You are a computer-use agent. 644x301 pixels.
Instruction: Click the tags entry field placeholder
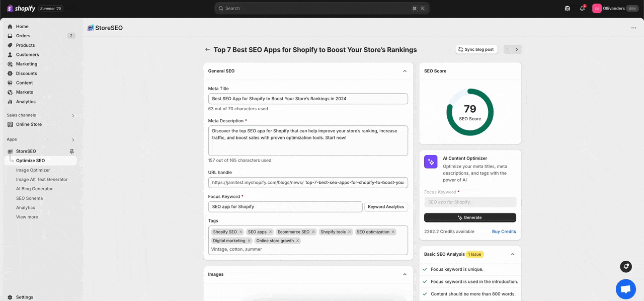[x=236, y=249]
